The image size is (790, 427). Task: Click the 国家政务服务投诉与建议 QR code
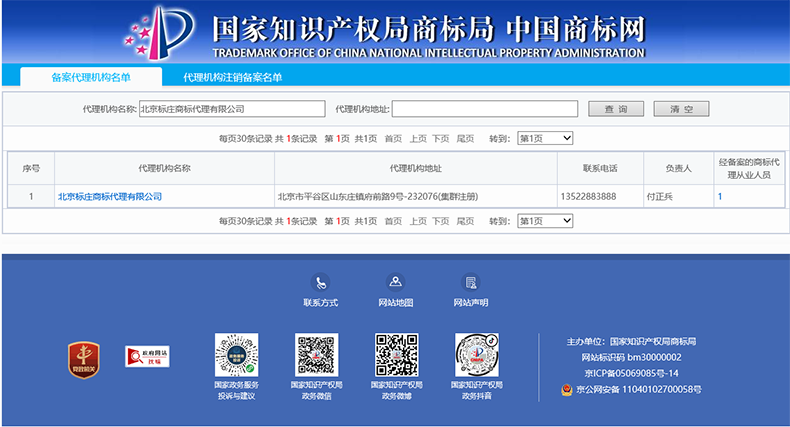236,354
